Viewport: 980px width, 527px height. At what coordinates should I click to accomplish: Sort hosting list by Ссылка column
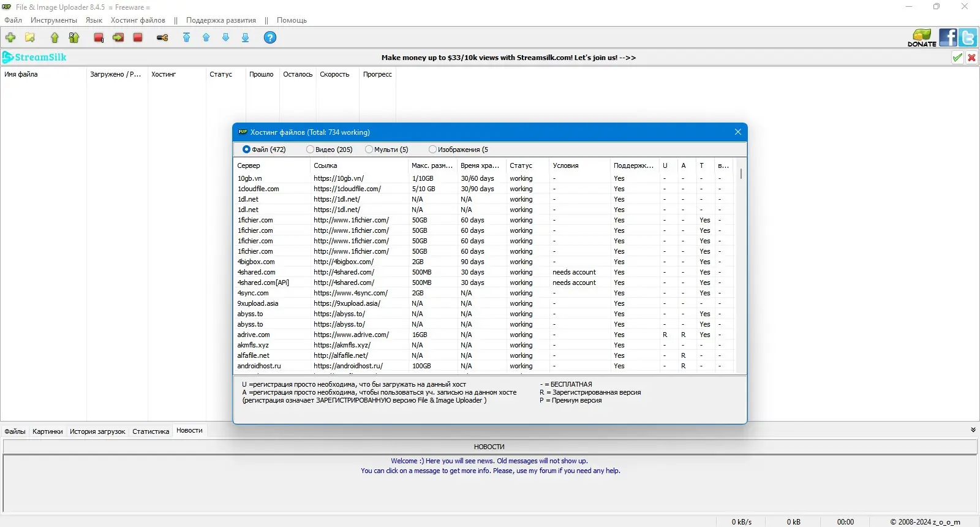pos(359,165)
